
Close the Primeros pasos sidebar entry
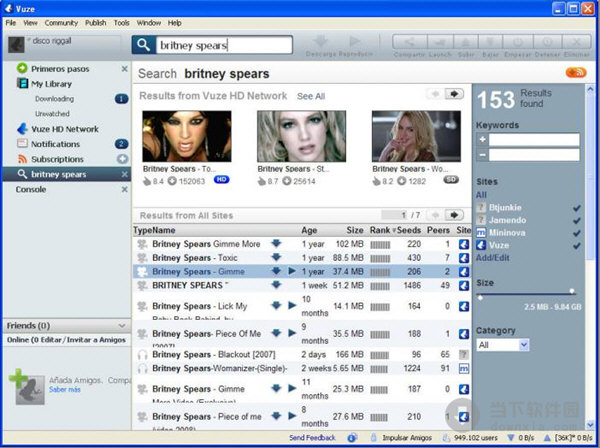pyautogui.click(x=124, y=69)
